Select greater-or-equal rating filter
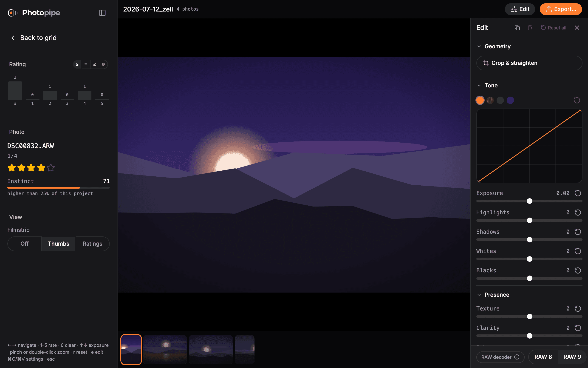This screenshot has height=368, width=588. [x=77, y=64]
